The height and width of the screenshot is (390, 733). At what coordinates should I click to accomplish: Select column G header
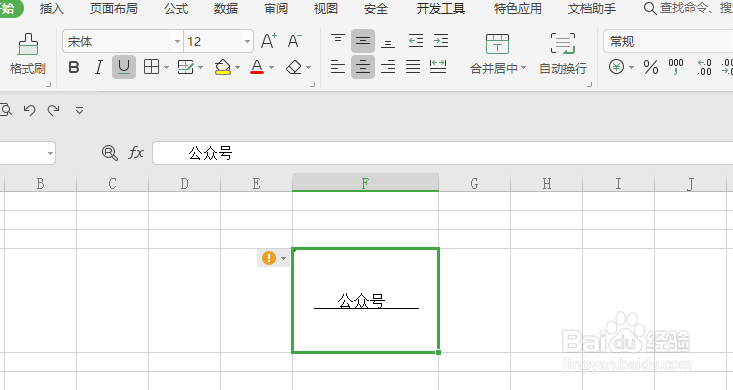tap(474, 183)
